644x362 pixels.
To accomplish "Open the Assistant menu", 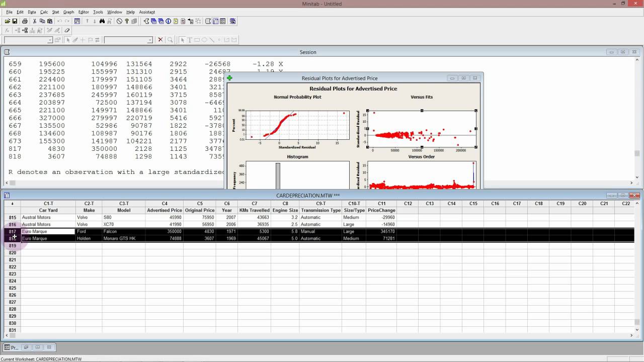I will (x=147, y=12).
